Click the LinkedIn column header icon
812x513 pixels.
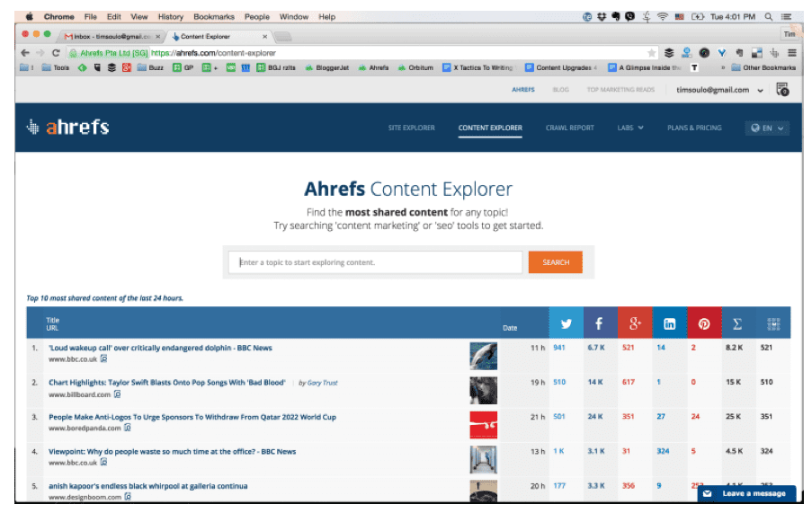[x=669, y=323]
